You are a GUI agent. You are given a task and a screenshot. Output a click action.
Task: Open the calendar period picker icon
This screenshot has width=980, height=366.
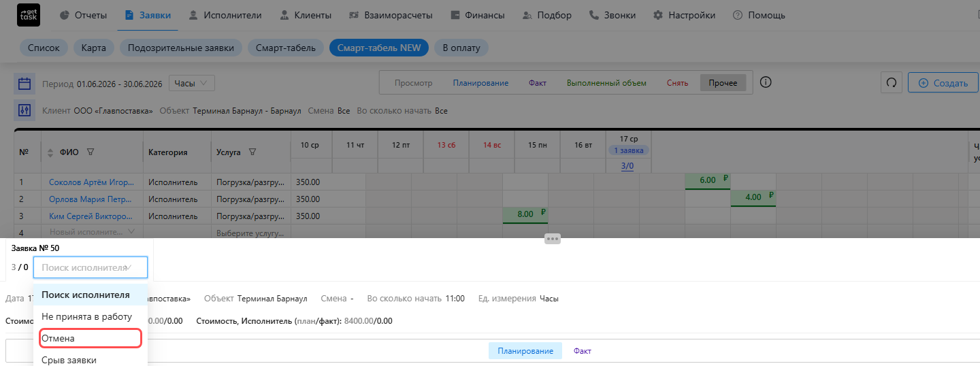click(24, 84)
